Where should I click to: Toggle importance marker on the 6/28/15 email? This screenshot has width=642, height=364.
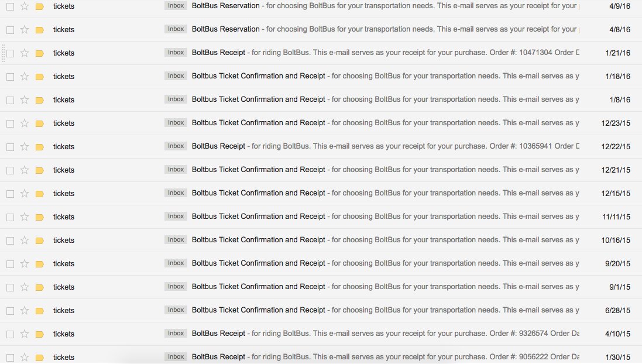click(40, 311)
